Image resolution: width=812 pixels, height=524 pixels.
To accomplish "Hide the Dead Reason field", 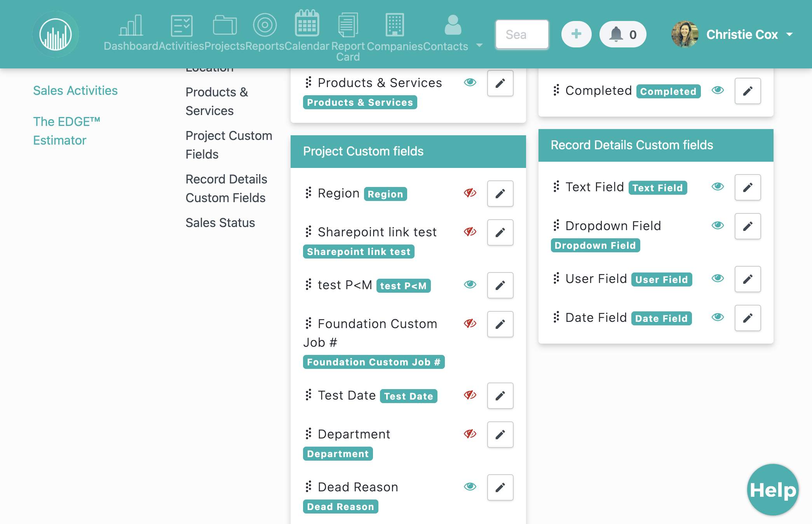I will (470, 487).
